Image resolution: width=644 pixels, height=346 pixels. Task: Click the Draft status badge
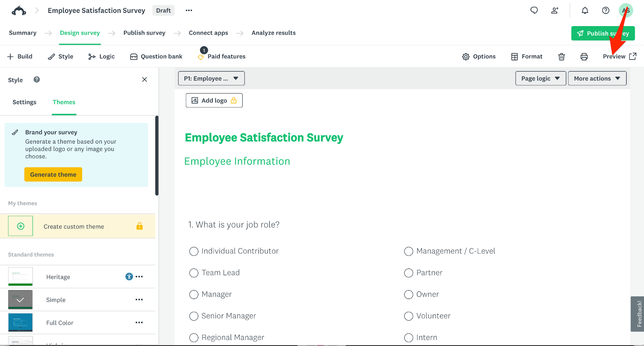(x=163, y=10)
